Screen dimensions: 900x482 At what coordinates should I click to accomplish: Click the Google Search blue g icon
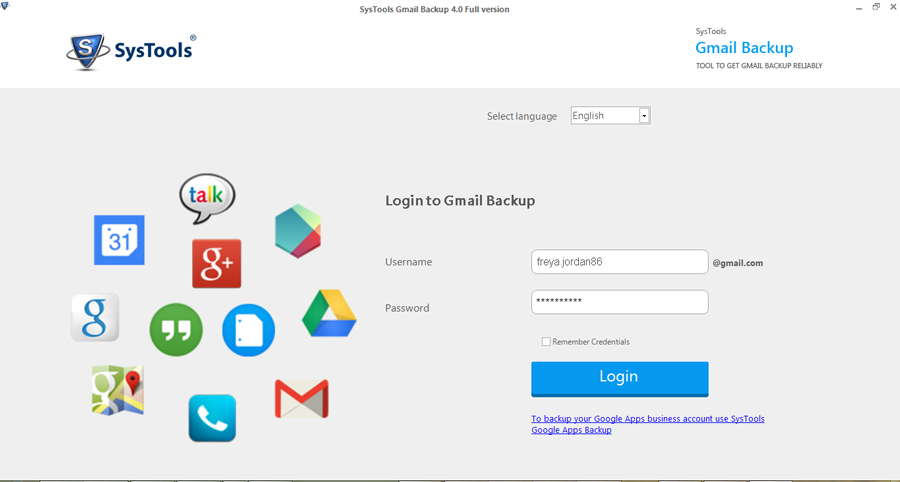[95, 317]
